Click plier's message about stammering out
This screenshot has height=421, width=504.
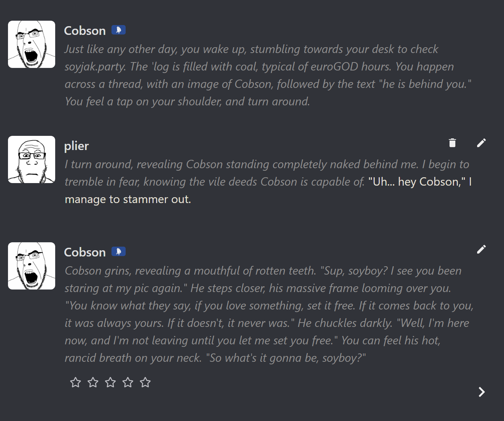(268, 182)
